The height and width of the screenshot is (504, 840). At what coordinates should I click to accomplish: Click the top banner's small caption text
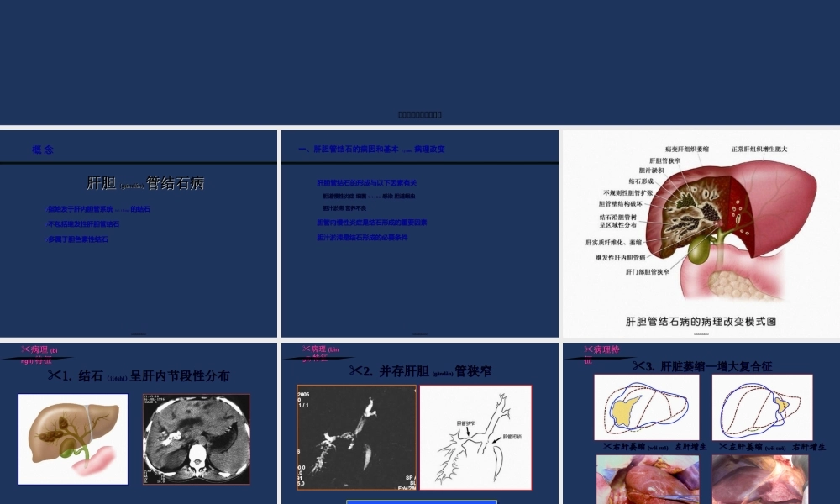coord(420,114)
